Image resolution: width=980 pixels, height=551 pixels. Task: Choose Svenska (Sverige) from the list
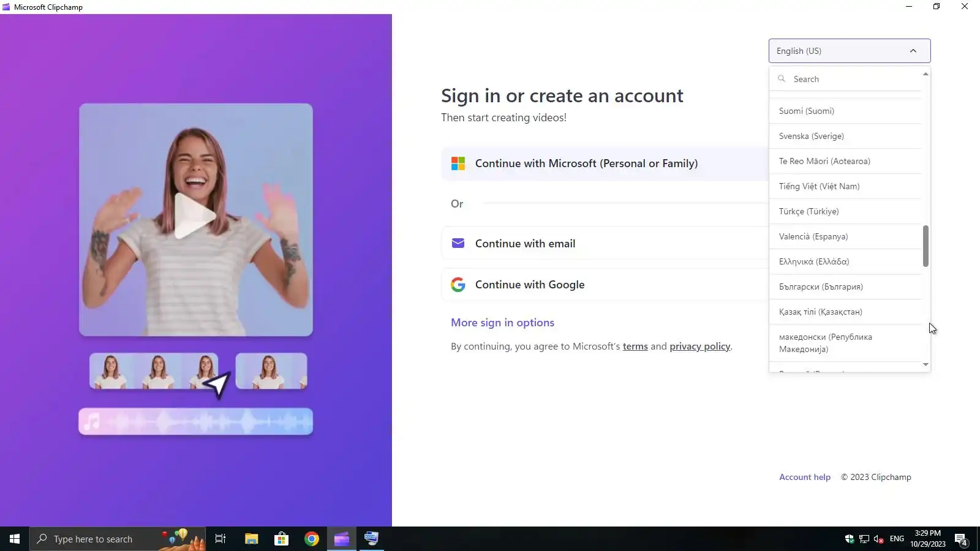tap(845, 136)
